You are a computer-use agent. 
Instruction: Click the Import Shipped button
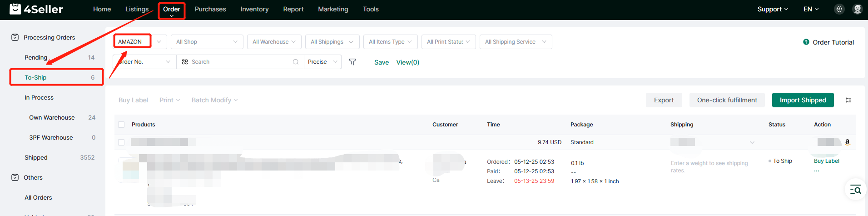803,100
